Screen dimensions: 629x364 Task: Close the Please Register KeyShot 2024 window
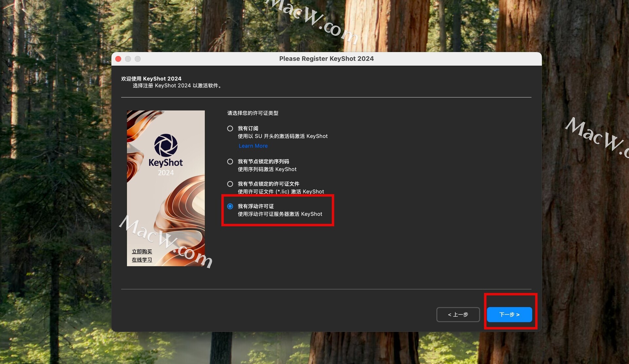click(118, 59)
